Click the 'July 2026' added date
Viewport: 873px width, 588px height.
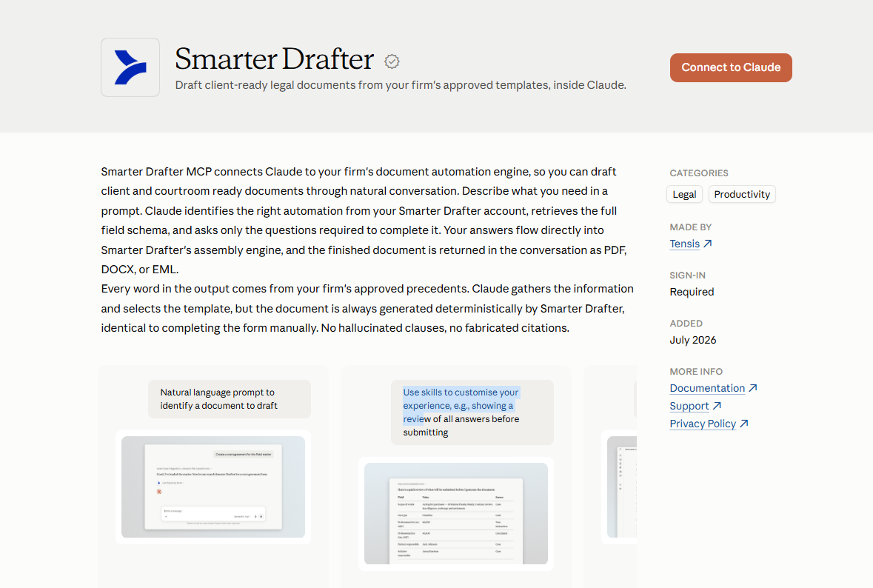692,340
